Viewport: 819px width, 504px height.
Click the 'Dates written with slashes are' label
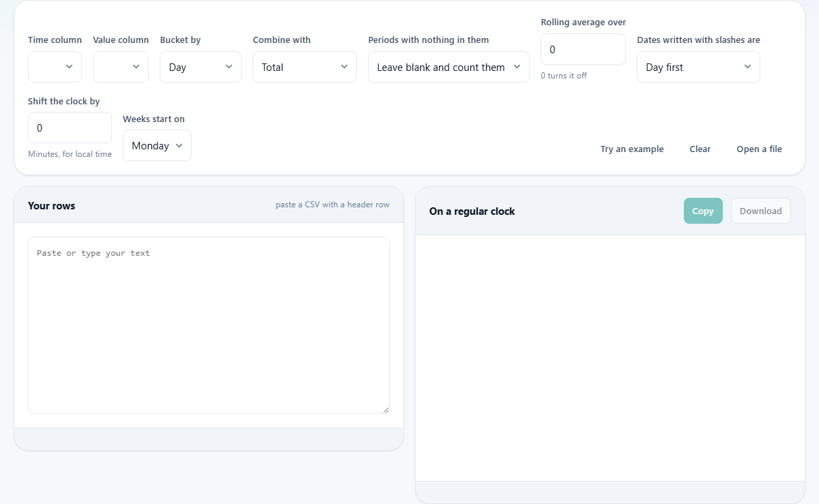(698, 40)
